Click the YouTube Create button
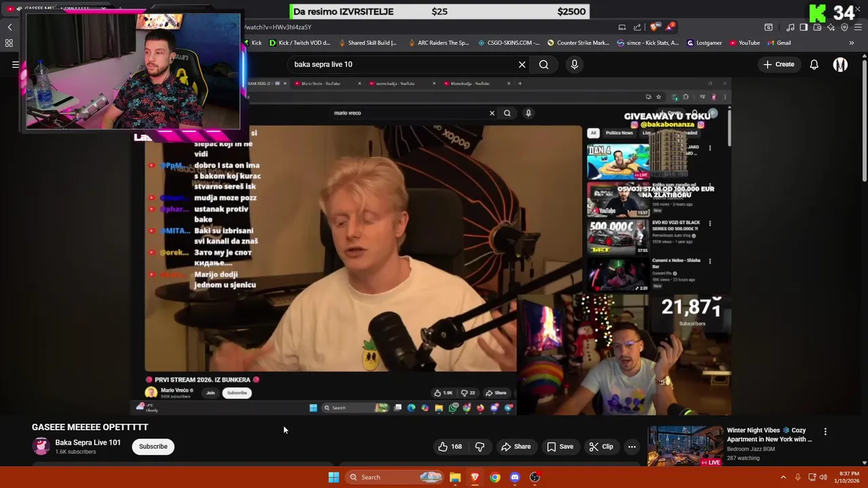This screenshot has width=868, height=488. (x=778, y=64)
